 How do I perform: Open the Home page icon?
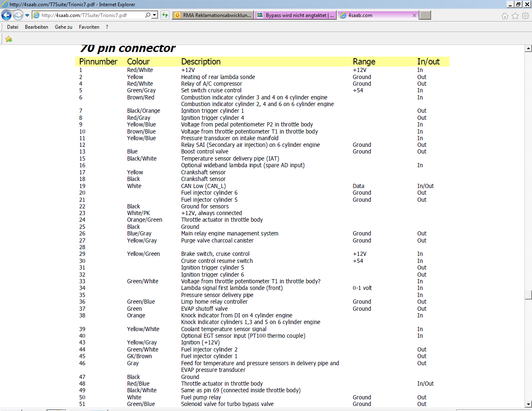coord(505,16)
